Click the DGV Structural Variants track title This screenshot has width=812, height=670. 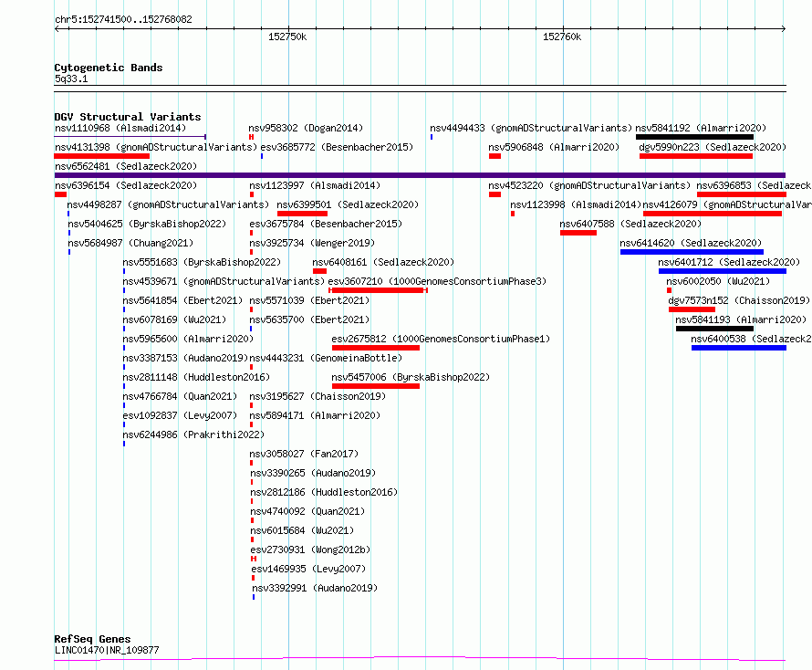[x=128, y=117]
